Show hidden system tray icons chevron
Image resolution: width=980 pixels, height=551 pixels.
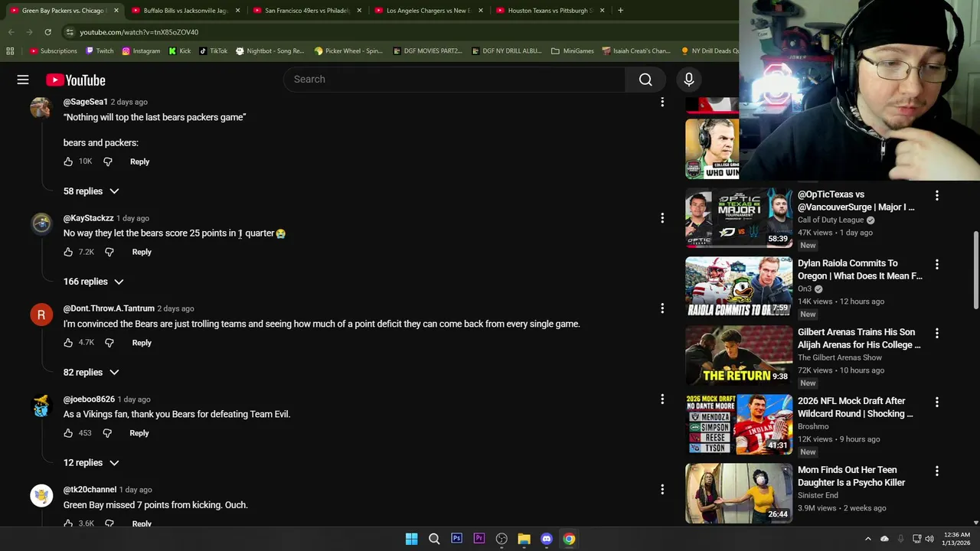[x=867, y=539]
